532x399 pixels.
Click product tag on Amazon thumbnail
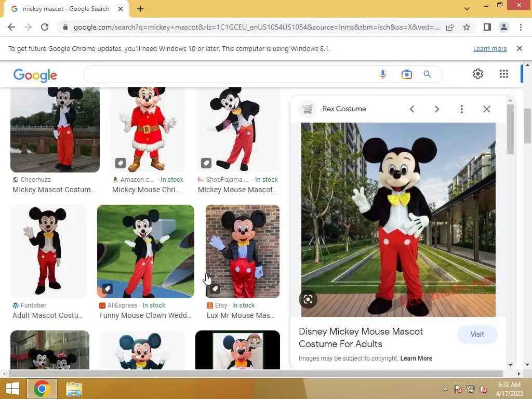pyautogui.click(x=121, y=163)
